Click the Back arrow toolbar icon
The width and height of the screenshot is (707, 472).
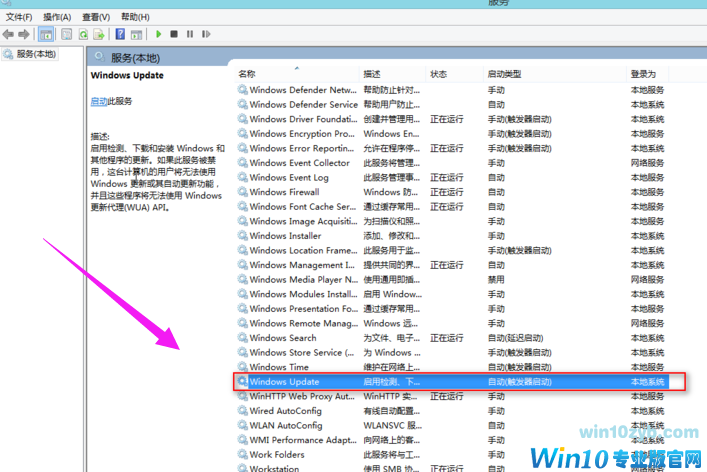8,34
